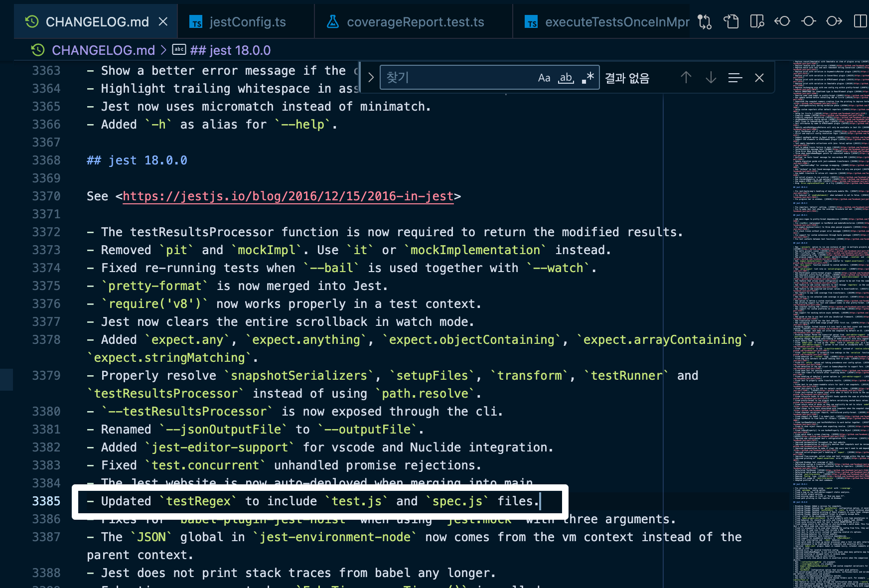
Task: Toggle Match Whole Word (ab) in find
Action: click(x=566, y=78)
